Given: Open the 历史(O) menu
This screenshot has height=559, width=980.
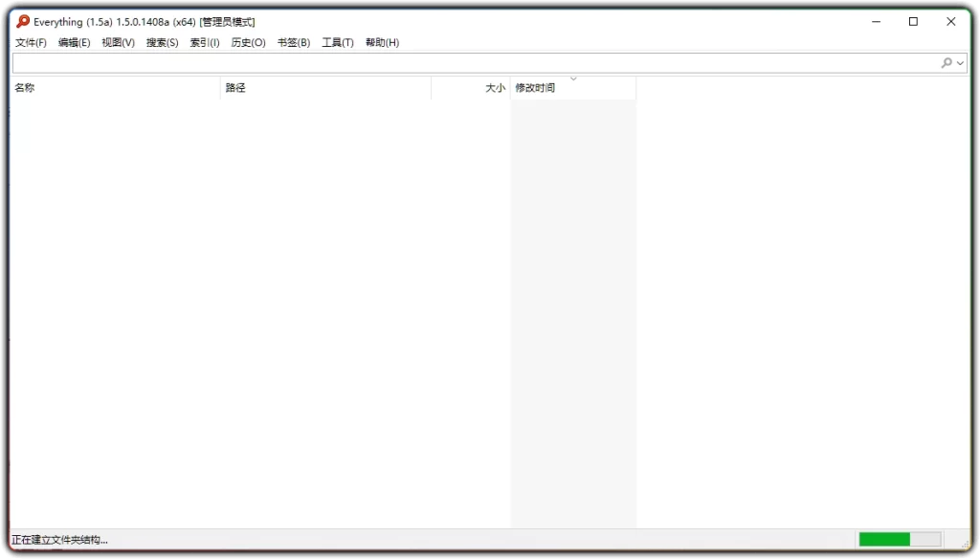Looking at the screenshot, I should click(x=248, y=42).
